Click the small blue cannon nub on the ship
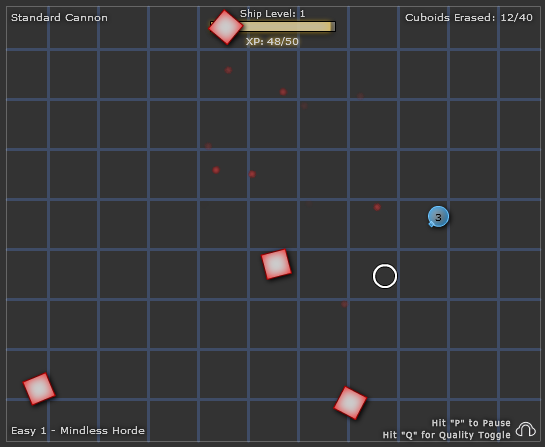 pyautogui.click(x=431, y=224)
